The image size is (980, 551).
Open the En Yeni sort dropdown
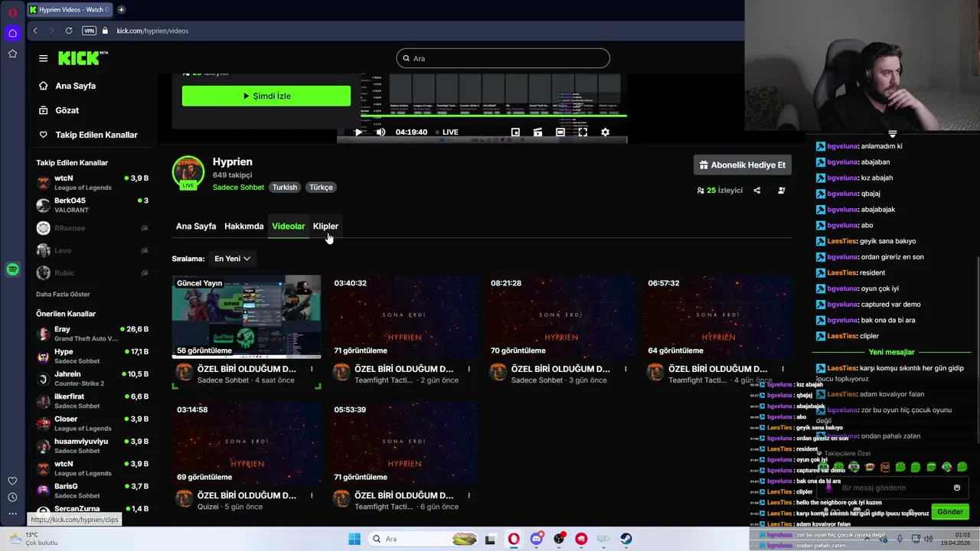click(x=233, y=259)
